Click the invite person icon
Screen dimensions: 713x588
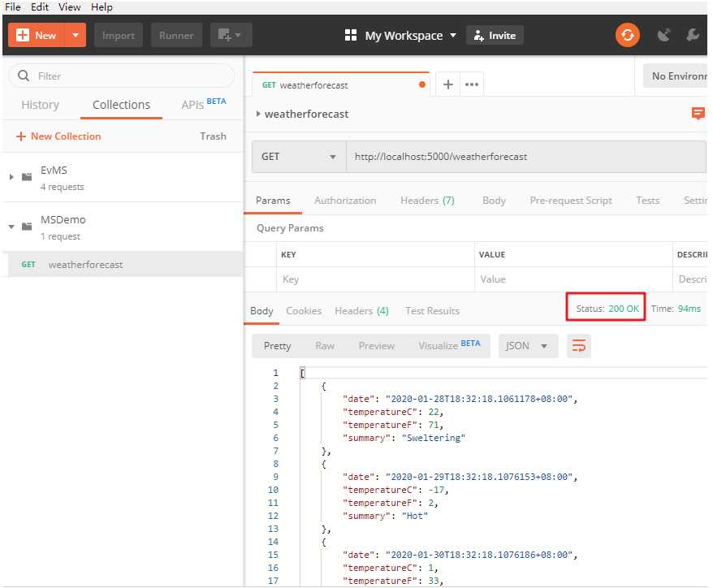tap(478, 36)
